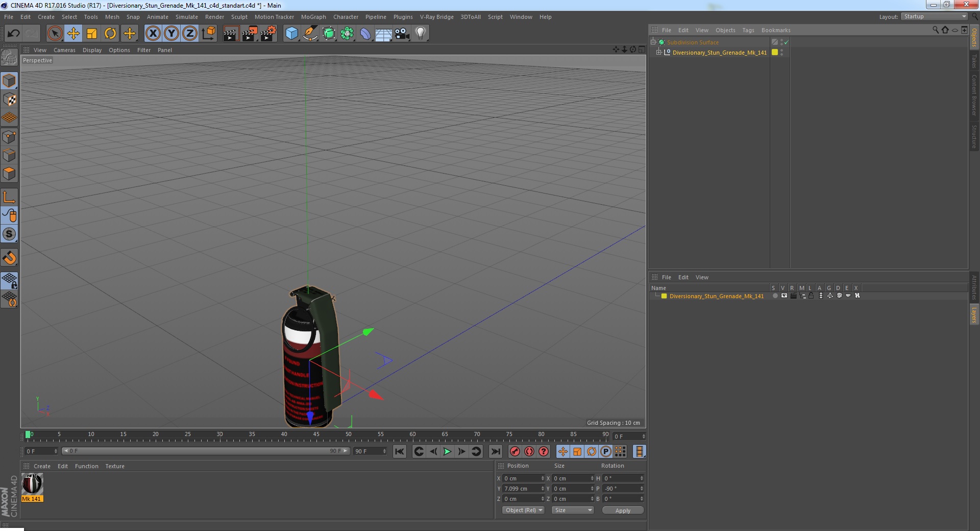
Task: Render active view clapperboard icon
Action: [231, 34]
